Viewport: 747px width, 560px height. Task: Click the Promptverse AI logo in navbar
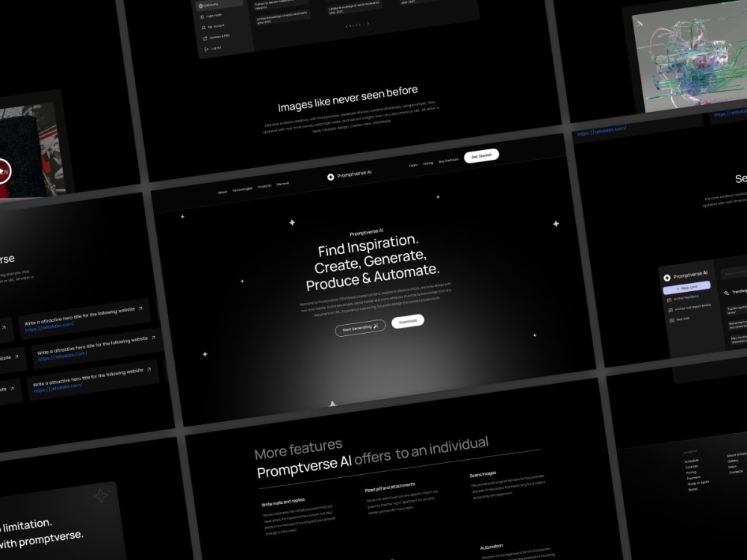pos(350,175)
